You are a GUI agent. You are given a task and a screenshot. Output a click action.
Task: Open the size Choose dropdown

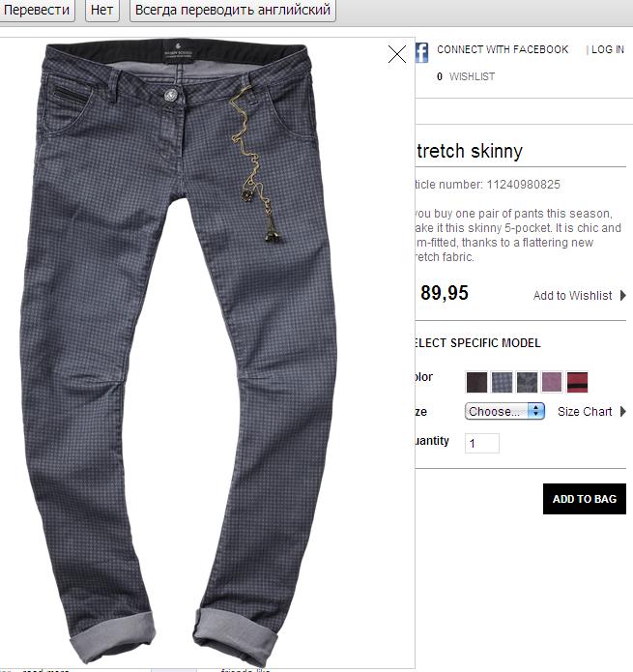504,412
